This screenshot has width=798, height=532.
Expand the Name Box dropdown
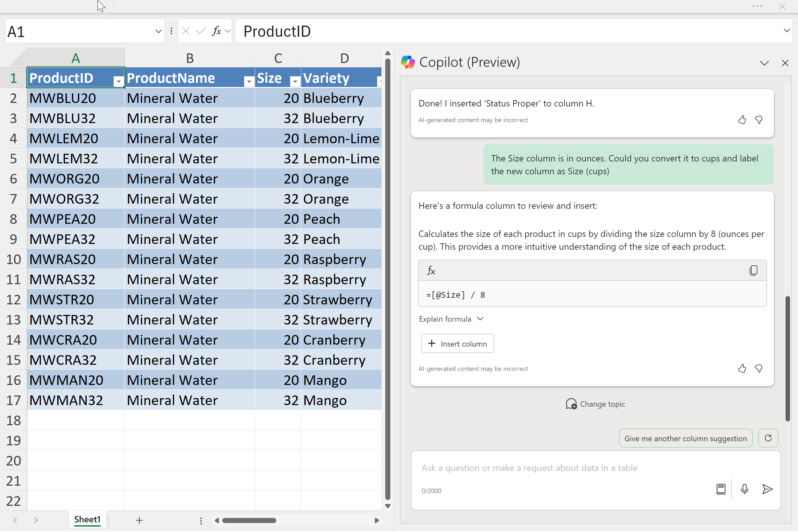[158, 32]
